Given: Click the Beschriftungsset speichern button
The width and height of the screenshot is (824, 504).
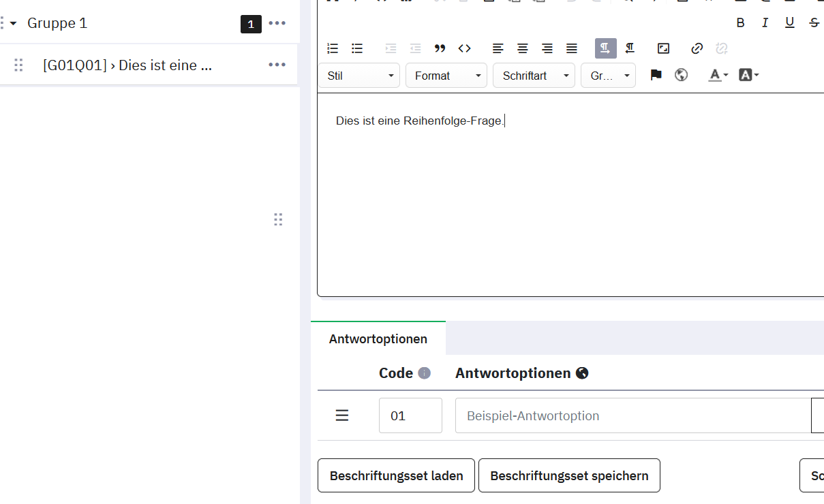Looking at the screenshot, I should pos(569,475).
